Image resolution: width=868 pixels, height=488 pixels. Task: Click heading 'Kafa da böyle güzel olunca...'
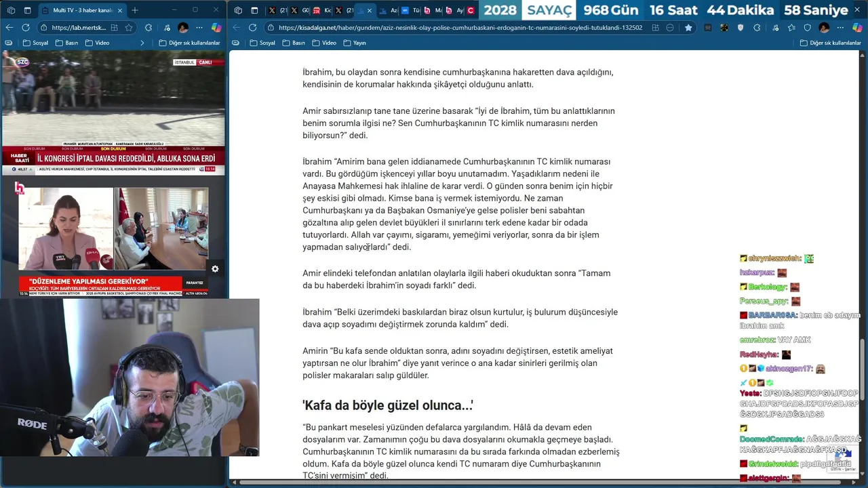387,405
